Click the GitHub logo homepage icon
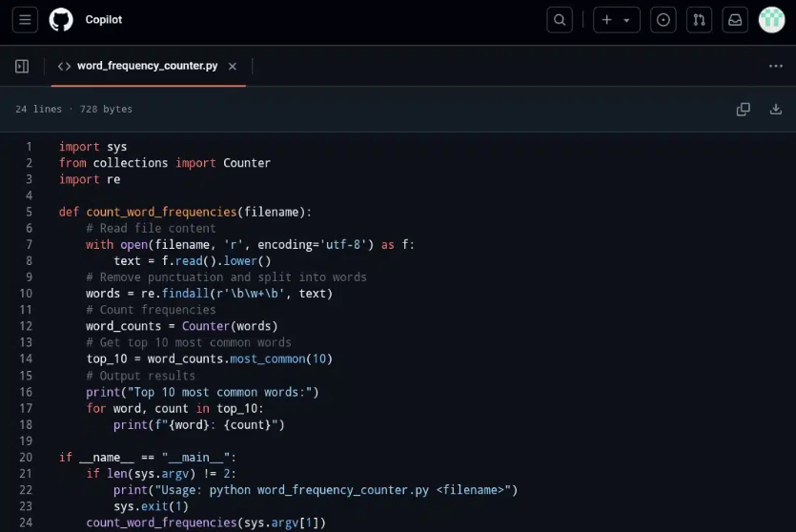Viewport: 796px width, 532px height. point(61,20)
